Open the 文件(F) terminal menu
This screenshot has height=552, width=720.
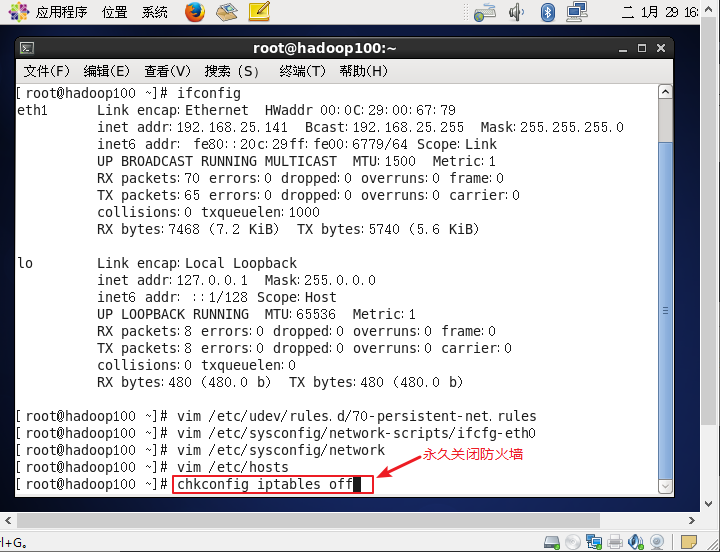point(46,71)
